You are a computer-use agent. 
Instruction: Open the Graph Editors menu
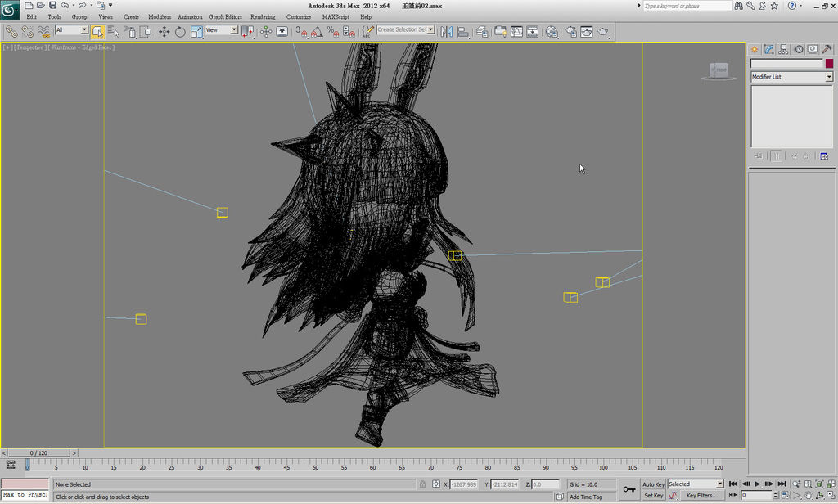(x=225, y=16)
